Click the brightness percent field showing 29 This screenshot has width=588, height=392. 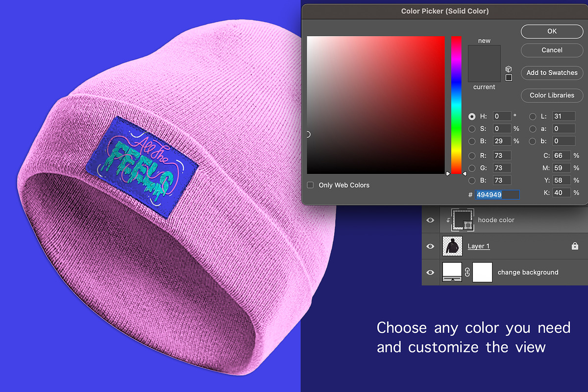[502, 141]
